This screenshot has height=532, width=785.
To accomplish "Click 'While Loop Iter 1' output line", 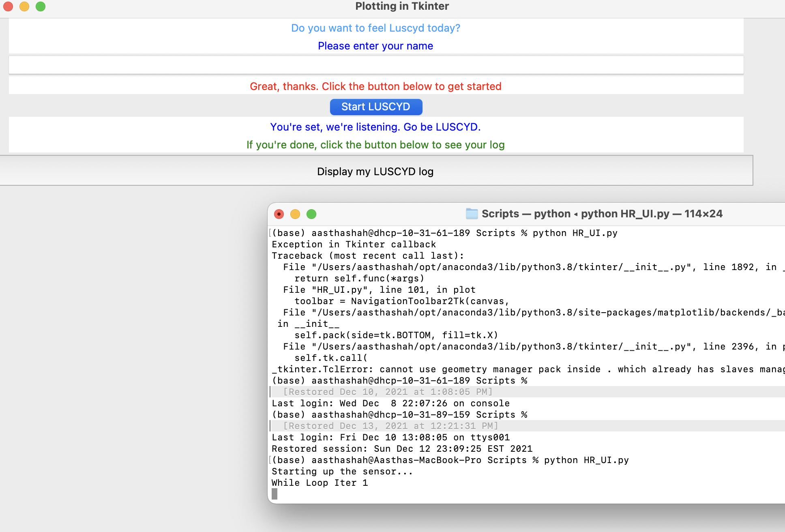I will pos(320,483).
